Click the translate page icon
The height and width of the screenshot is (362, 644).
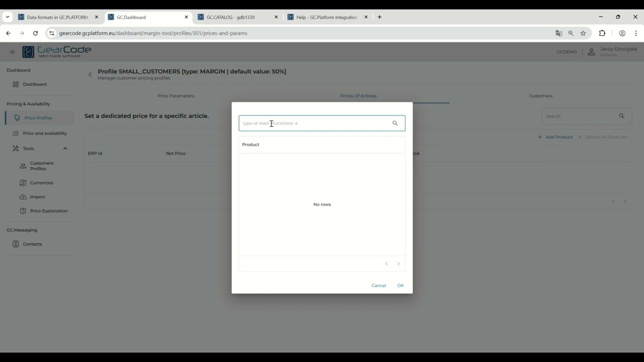pyautogui.click(x=558, y=33)
